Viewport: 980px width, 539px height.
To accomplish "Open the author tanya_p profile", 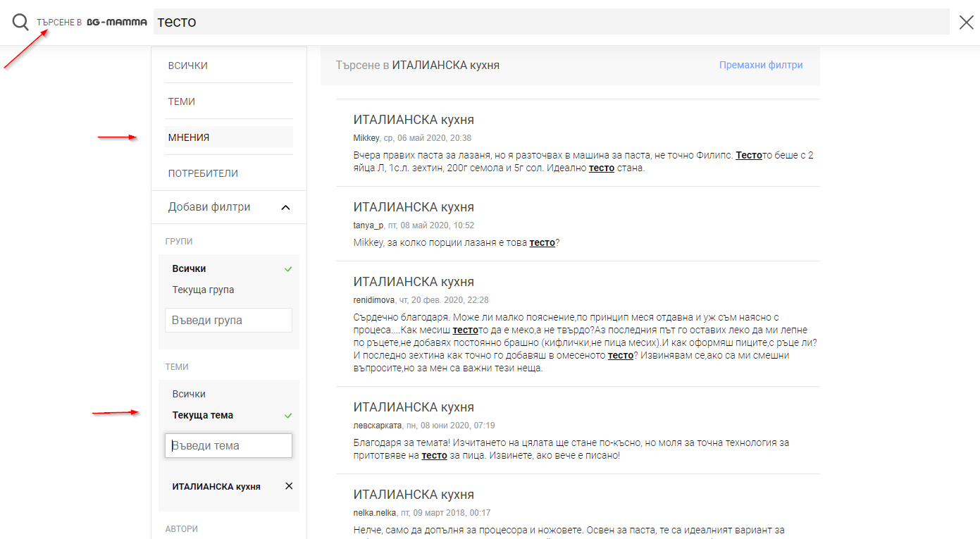I will tap(368, 225).
